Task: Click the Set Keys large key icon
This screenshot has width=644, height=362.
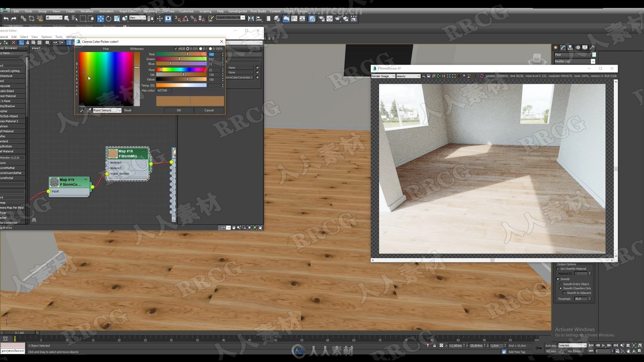Action: [x=538, y=348]
